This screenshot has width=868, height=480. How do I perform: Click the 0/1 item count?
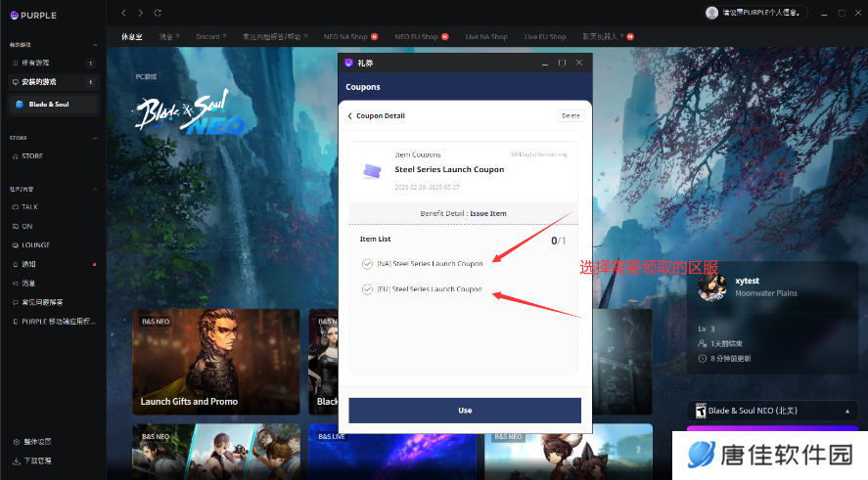pos(559,240)
